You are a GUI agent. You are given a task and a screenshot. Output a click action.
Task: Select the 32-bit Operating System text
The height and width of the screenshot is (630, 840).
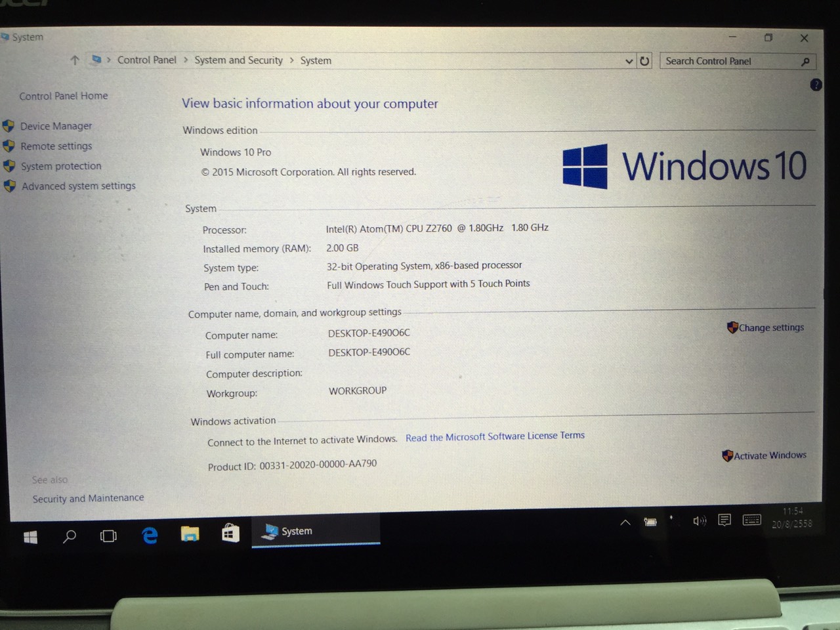(425, 266)
